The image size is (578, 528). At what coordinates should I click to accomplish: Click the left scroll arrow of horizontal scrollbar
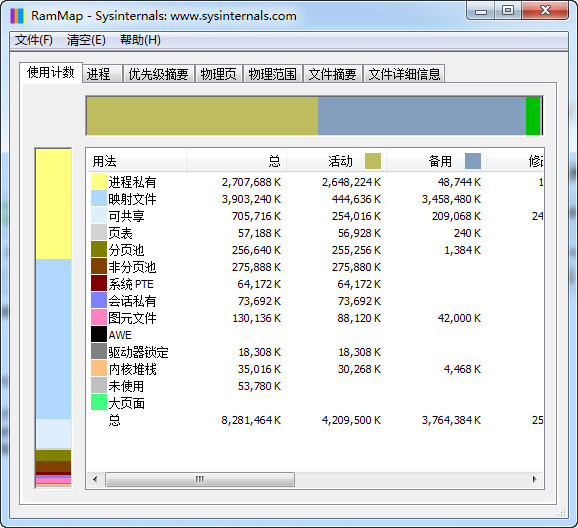[95, 479]
